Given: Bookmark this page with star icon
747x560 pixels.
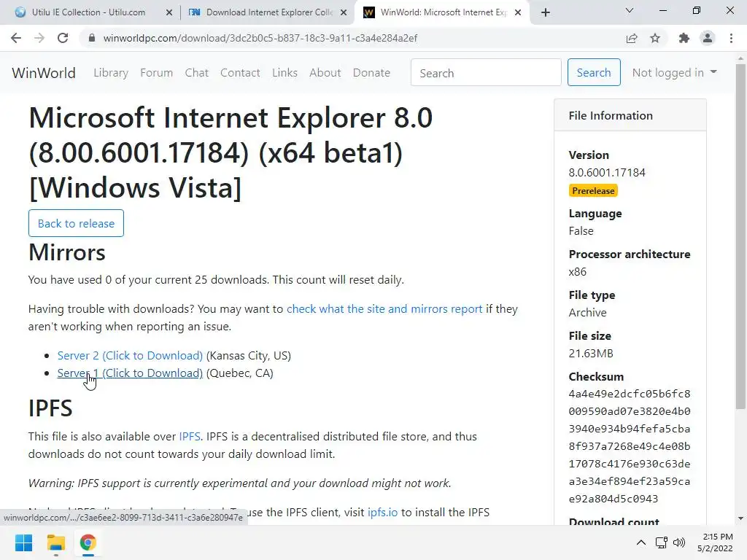Looking at the screenshot, I should click(x=655, y=38).
